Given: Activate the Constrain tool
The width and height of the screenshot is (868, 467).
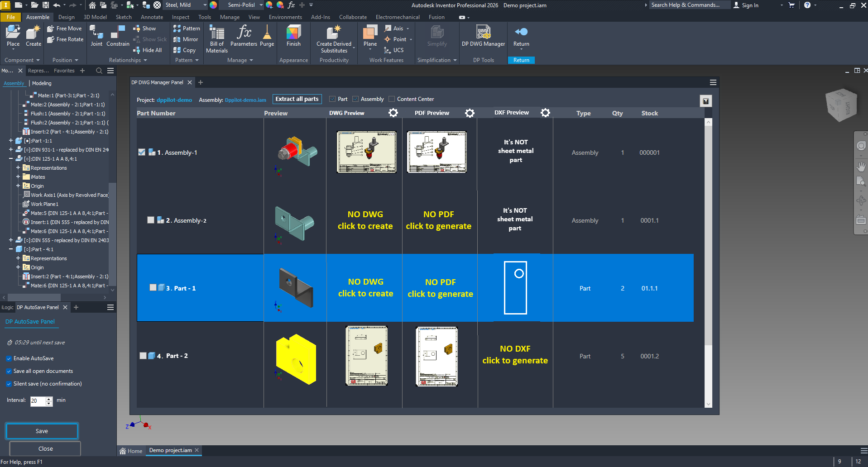Looking at the screenshot, I should [x=118, y=36].
